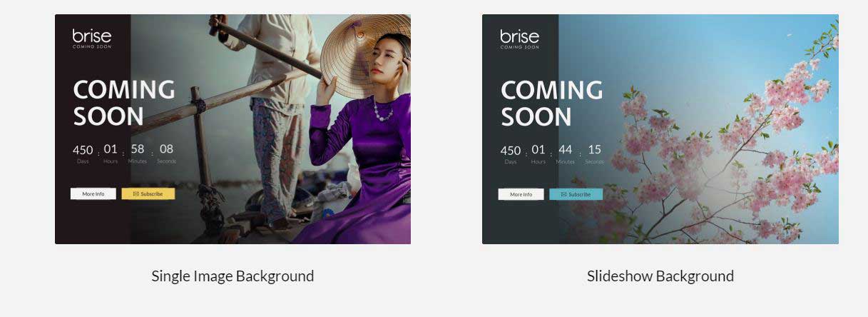This screenshot has width=868, height=317.
Task: Click the 15 Seconds counter in the right preview
Action: click(594, 154)
